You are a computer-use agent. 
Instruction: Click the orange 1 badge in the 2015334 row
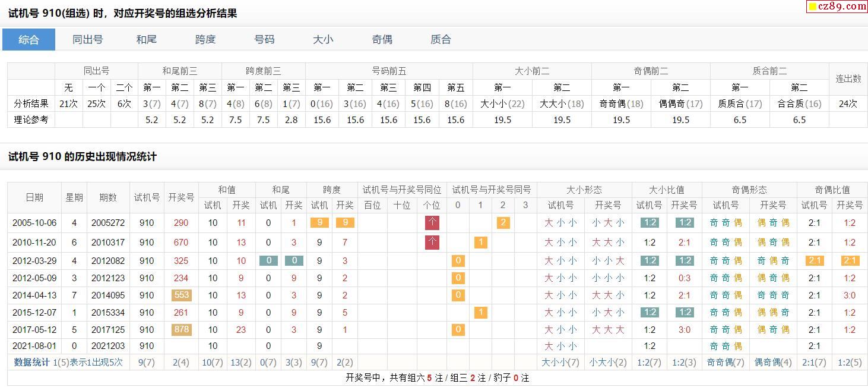pos(480,312)
